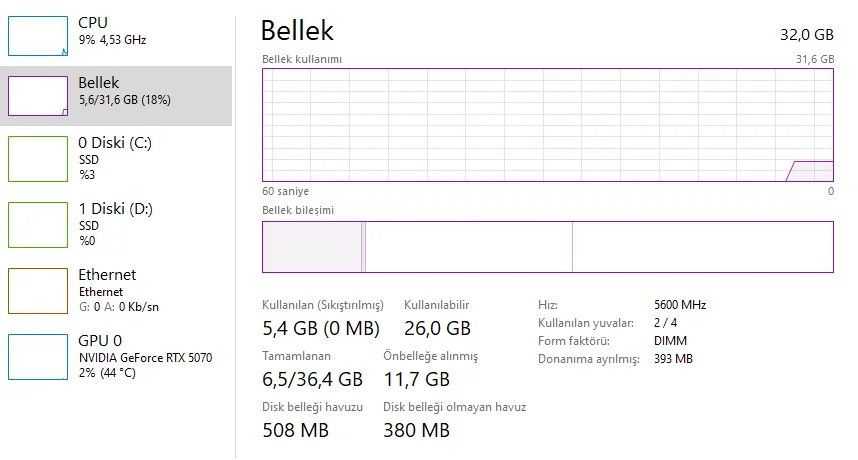Click the 1 Diski (D:) graph thumbnail
The width and height of the screenshot is (858, 460).
click(x=36, y=224)
